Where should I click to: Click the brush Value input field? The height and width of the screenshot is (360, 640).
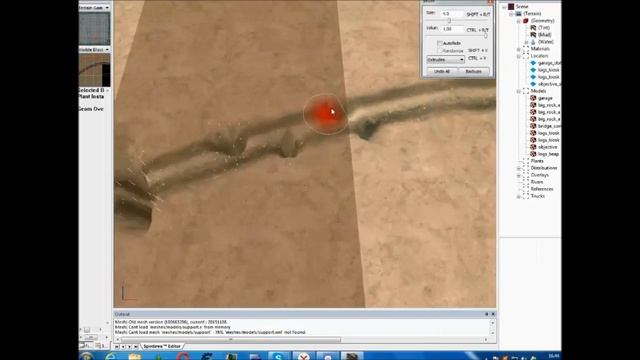pos(452,29)
